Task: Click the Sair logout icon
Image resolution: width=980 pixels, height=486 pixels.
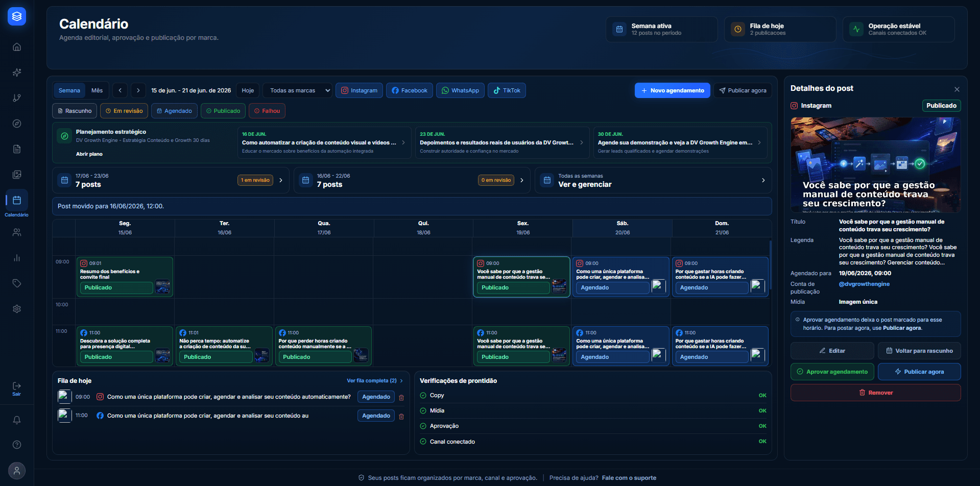Action: 17,386
